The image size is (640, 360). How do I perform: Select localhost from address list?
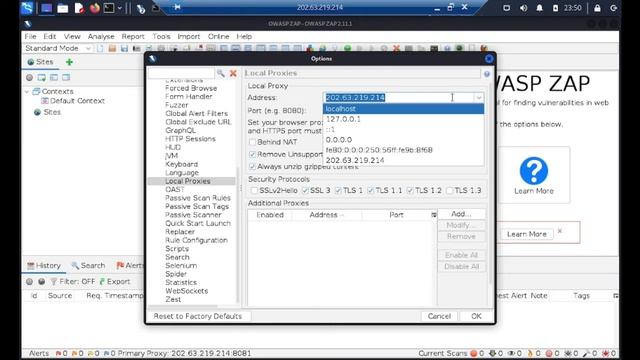point(403,109)
